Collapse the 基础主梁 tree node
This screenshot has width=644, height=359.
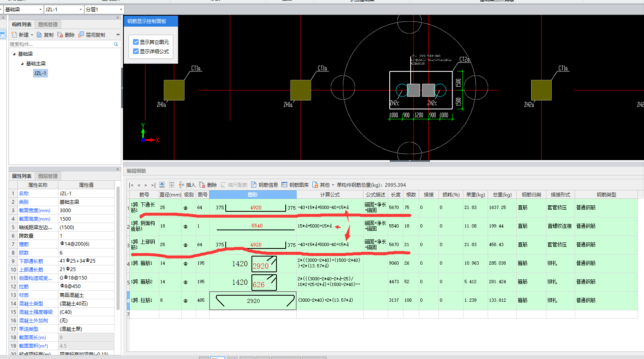coord(22,64)
